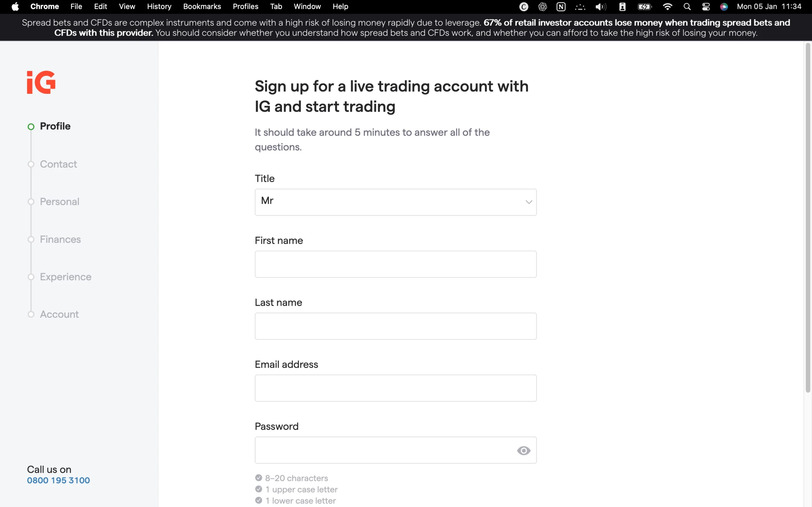Open Notion from the menu bar
This screenshot has height=507, width=812.
561,6
